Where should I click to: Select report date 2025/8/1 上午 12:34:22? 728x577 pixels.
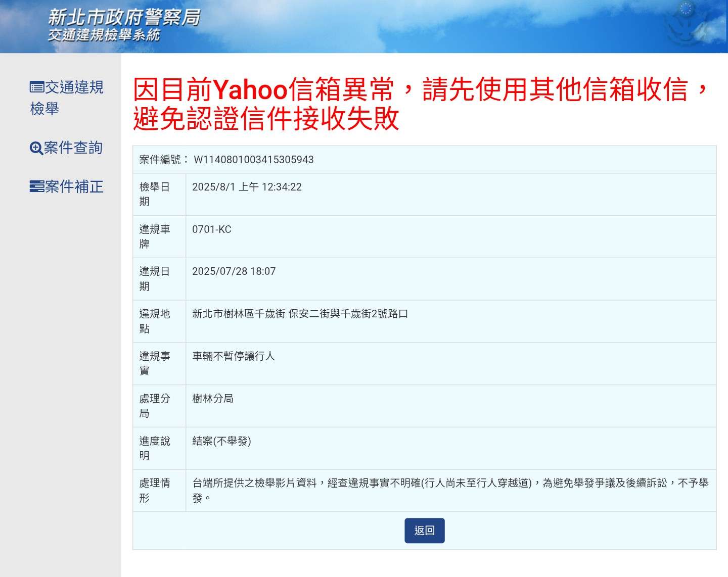pos(247,187)
